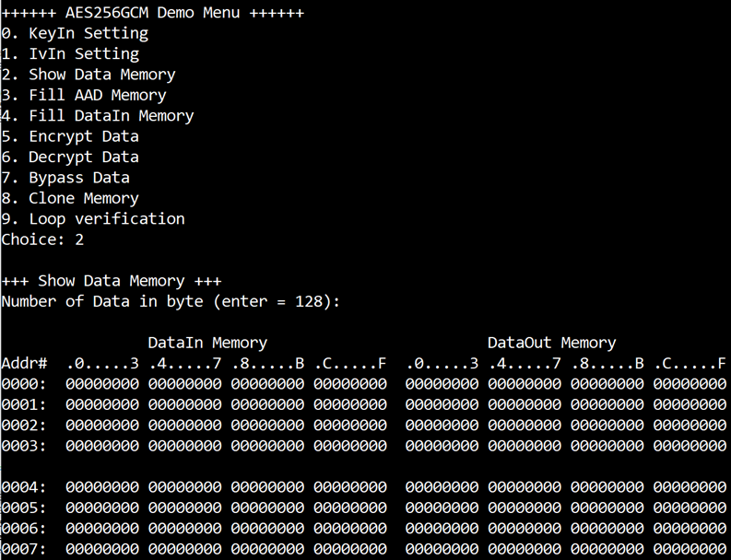This screenshot has width=731, height=560.
Task: Click the +++ Show Data Memory +++ heading
Action: [112, 281]
